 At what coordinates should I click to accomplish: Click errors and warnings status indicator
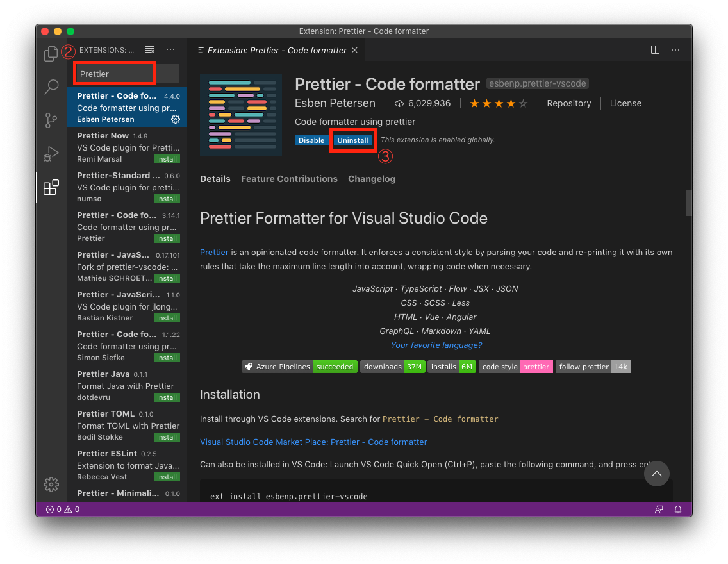[63, 510]
